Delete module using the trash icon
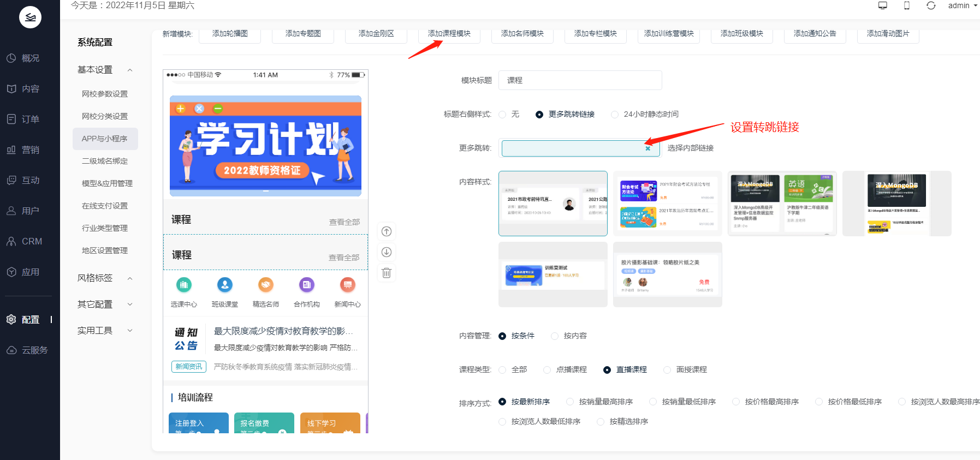 387,273
